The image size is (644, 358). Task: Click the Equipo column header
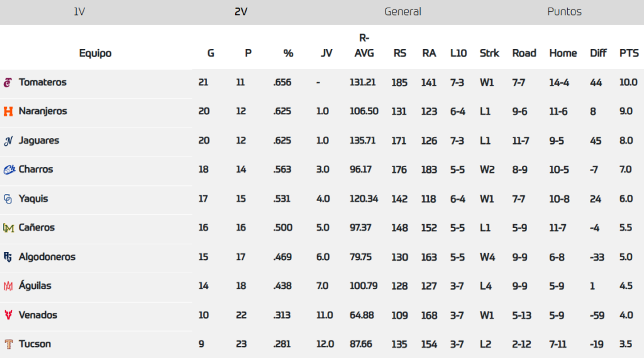[x=96, y=53]
